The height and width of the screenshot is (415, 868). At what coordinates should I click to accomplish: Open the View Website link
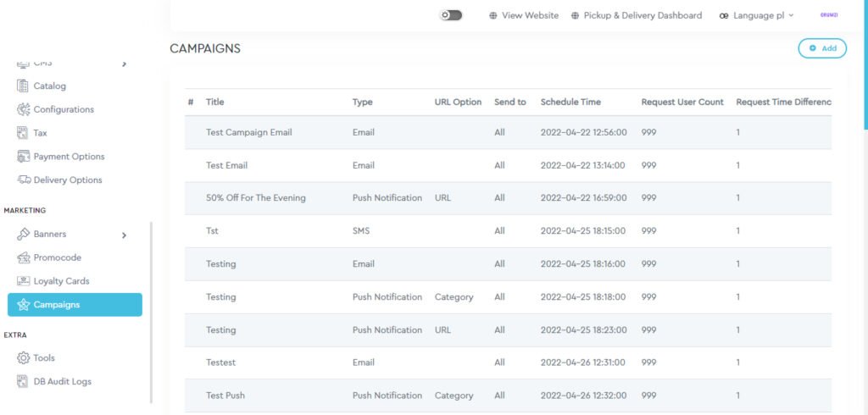[524, 15]
